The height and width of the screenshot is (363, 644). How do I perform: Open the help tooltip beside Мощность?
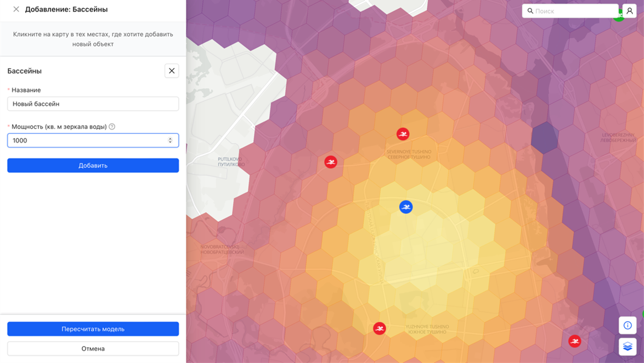112,127
